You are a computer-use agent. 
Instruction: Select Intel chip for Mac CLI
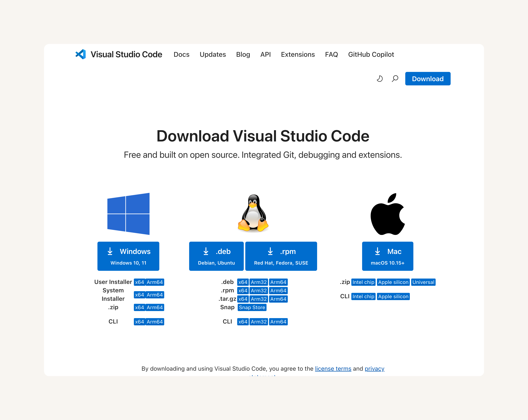[363, 296]
